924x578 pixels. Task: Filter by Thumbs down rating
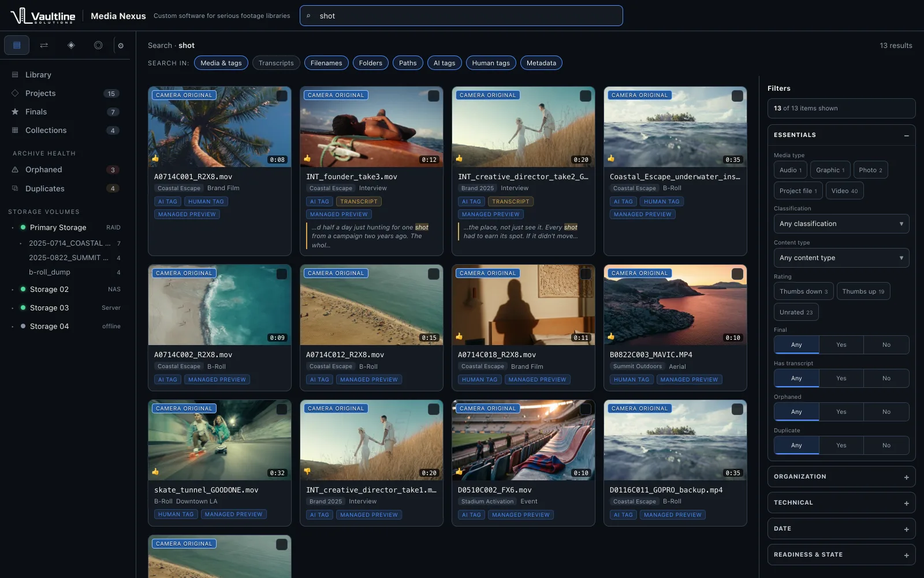(804, 291)
